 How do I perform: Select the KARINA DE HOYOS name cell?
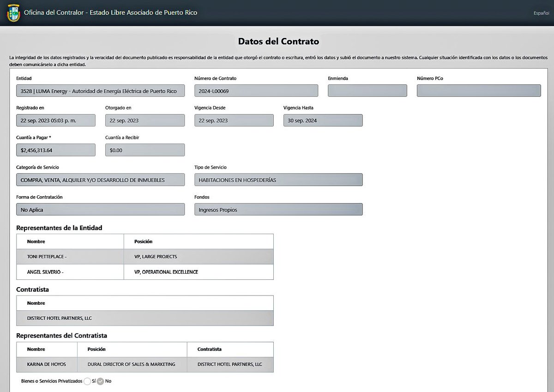47,364
